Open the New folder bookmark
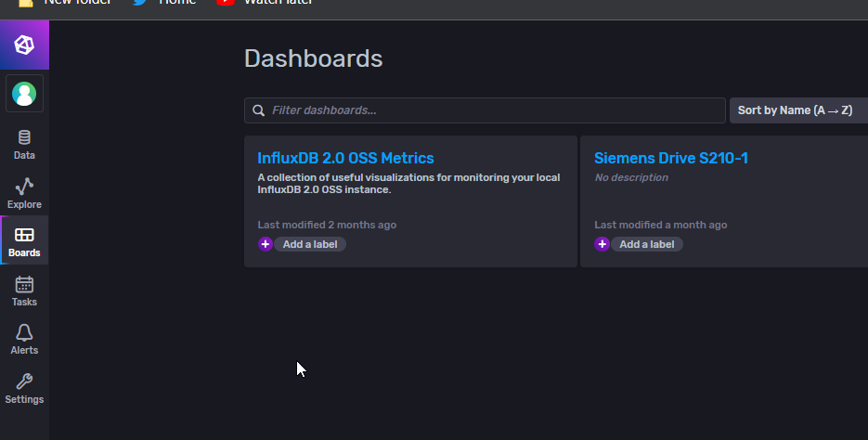Image resolution: width=868 pixels, height=440 pixels. [x=65, y=2]
